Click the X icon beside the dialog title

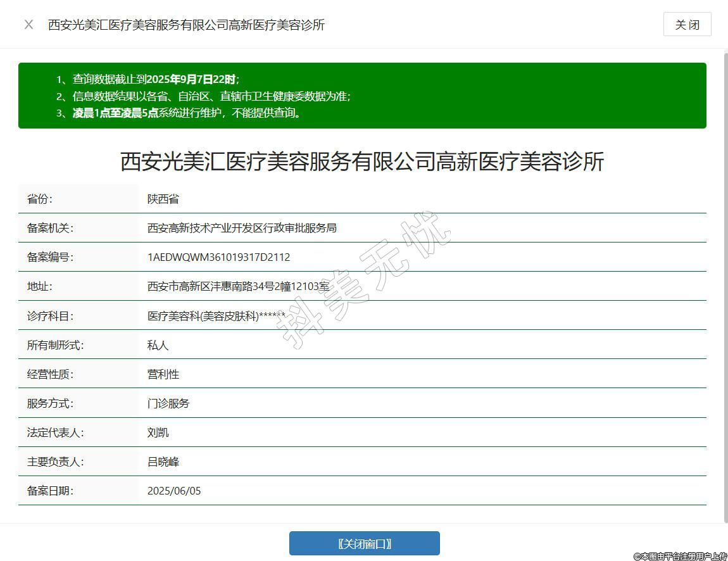tap(28, 25)
